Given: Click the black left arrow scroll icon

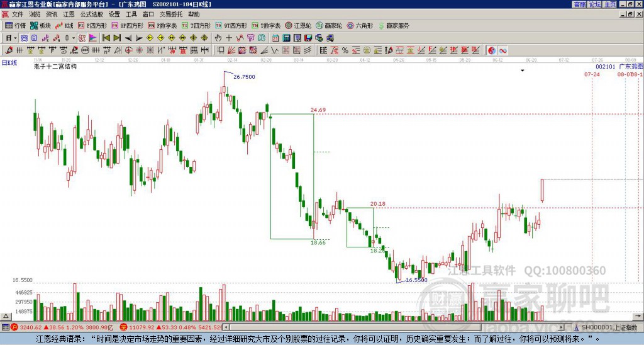Looking at the screenshot, I should [x=128, y=38].
